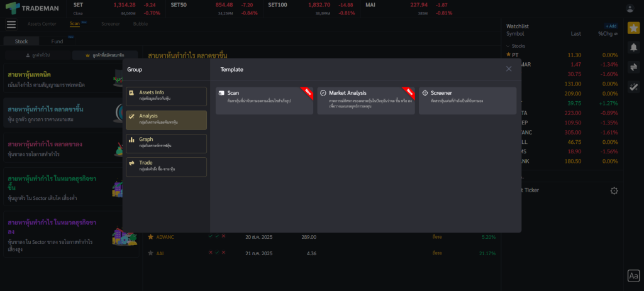Close the template dialog

tap(509, 69)
